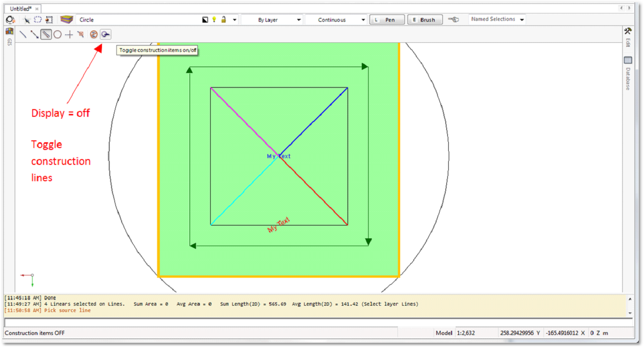Select the construction circle tool
The width and height of the screenshot is (644, 348).
tap(57, 34)
